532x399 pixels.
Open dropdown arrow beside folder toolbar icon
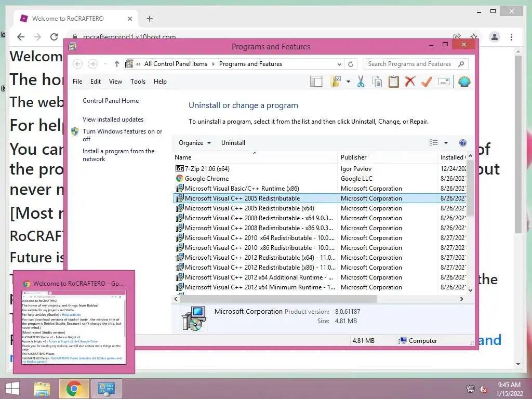click(348, 82)
